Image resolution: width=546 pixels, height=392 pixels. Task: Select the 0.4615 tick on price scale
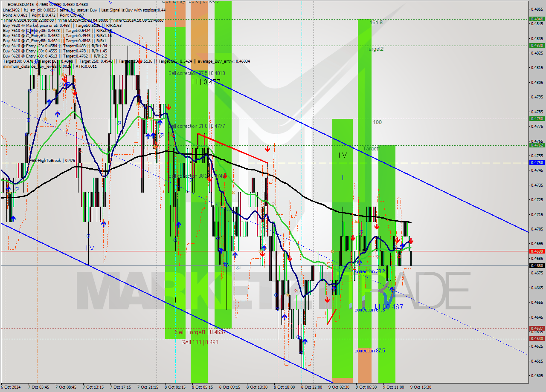[x=537, y=361]
